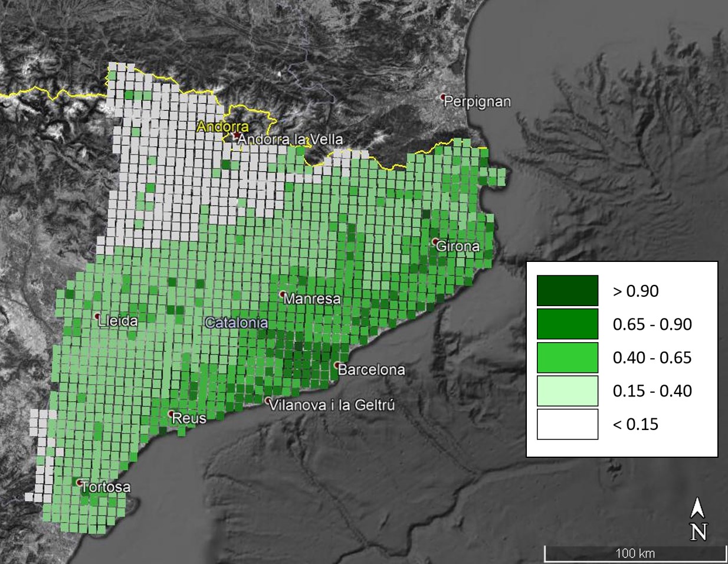Click the '0.65 - 0.90' legend text

click(652, 324)
